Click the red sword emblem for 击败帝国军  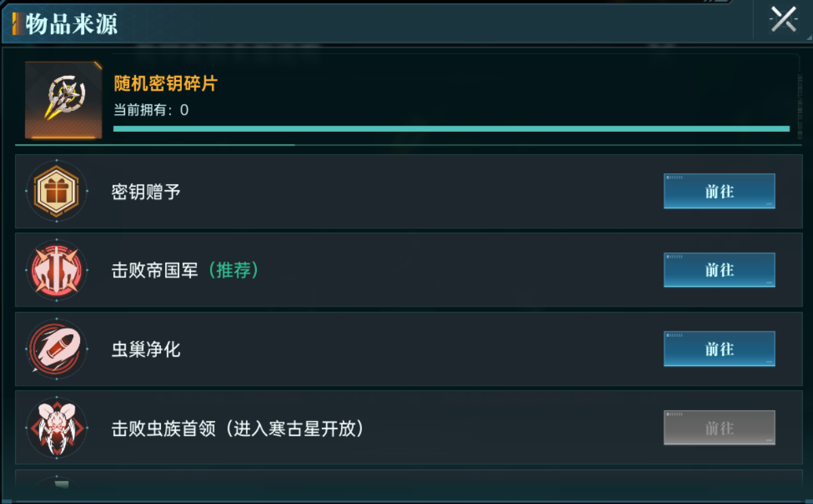tap(56, 270)
